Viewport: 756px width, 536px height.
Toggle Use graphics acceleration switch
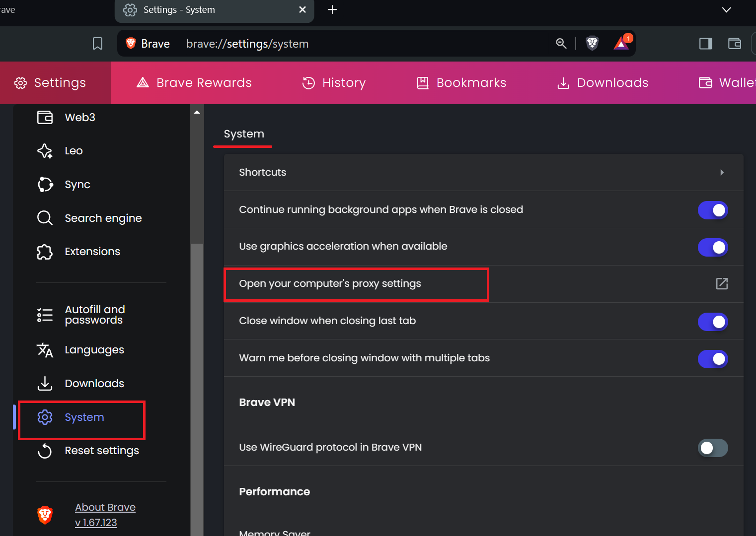click(713, 247)
